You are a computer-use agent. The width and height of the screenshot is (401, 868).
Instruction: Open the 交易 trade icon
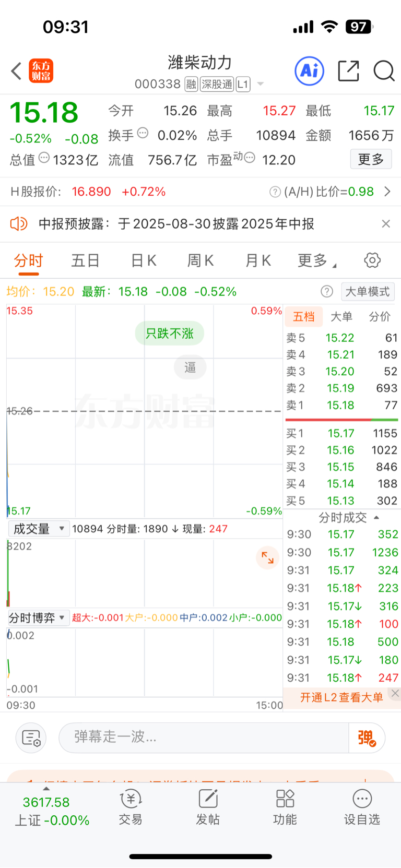pos(131,807)
